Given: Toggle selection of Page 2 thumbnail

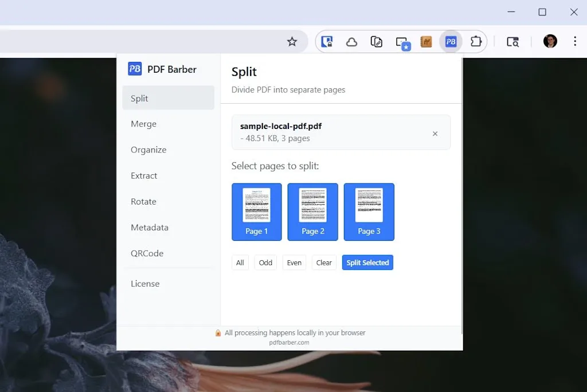Looking at the screenshot, I should (x=312, y=211).
